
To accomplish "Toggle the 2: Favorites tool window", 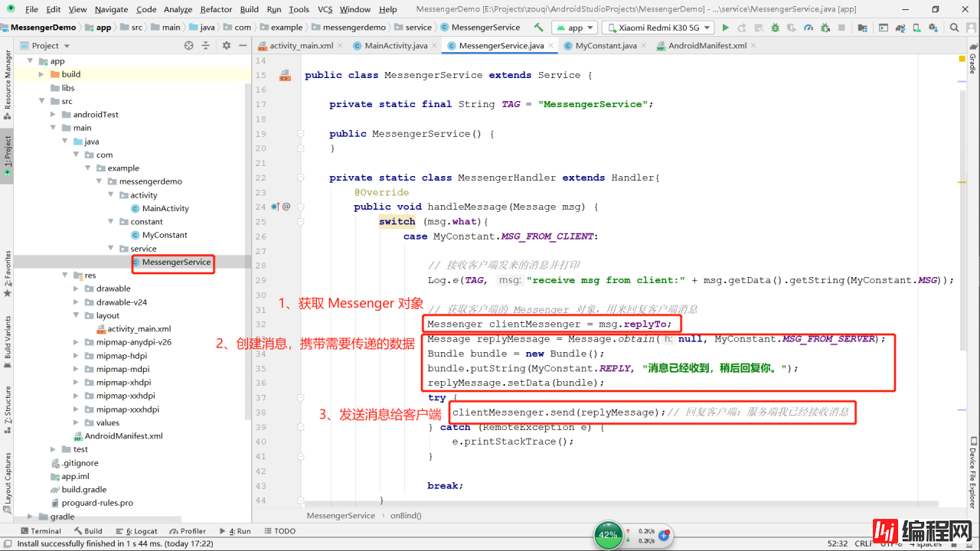I will tap(7, 273).
